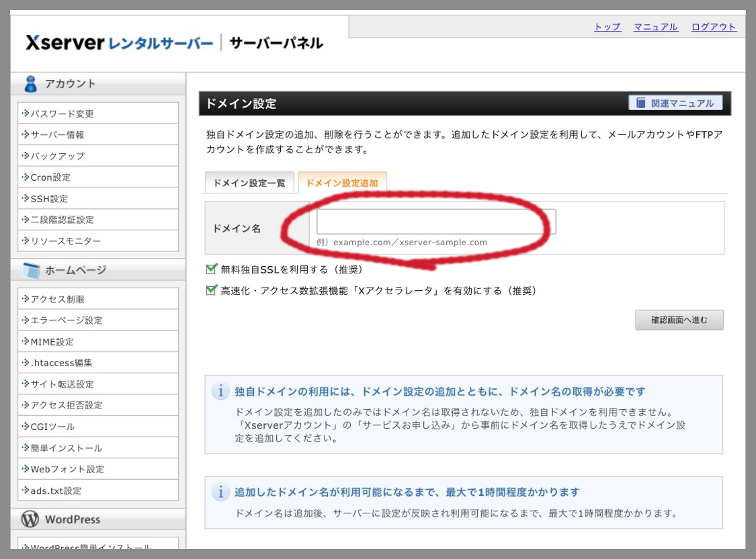Open MIME設定 menu item
This screenshot has width=756, height=559.
[98, 342]
